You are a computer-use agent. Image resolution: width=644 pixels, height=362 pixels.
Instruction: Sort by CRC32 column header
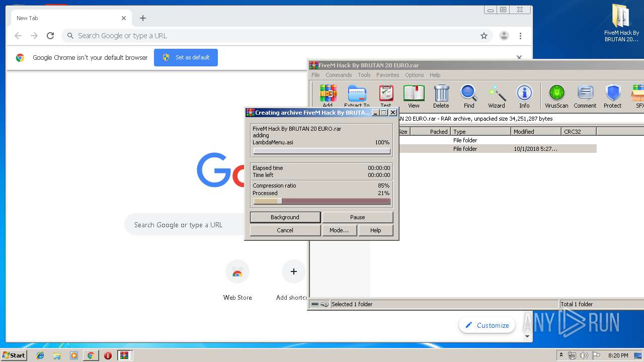(579, 132)
